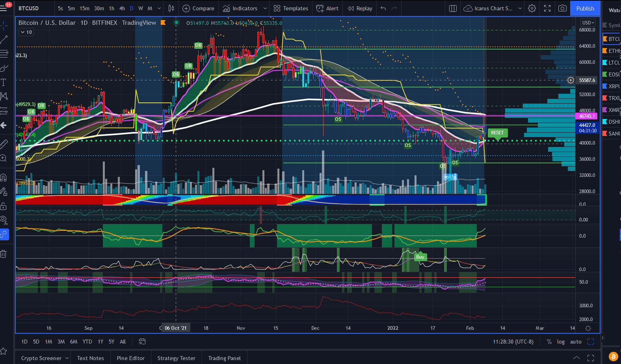Click orange flag beside chart title
The height and width of the screenshot is (364, 621).
[x=163, y=22]
